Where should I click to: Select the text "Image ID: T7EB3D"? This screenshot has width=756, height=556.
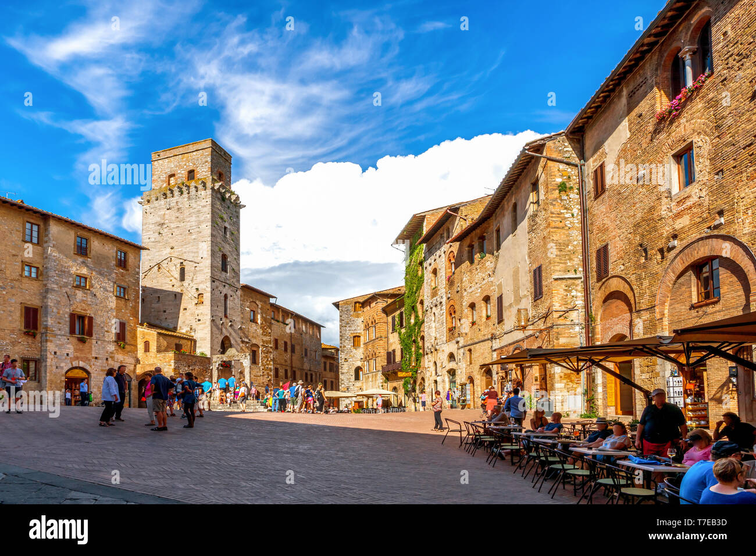point(691,522)
